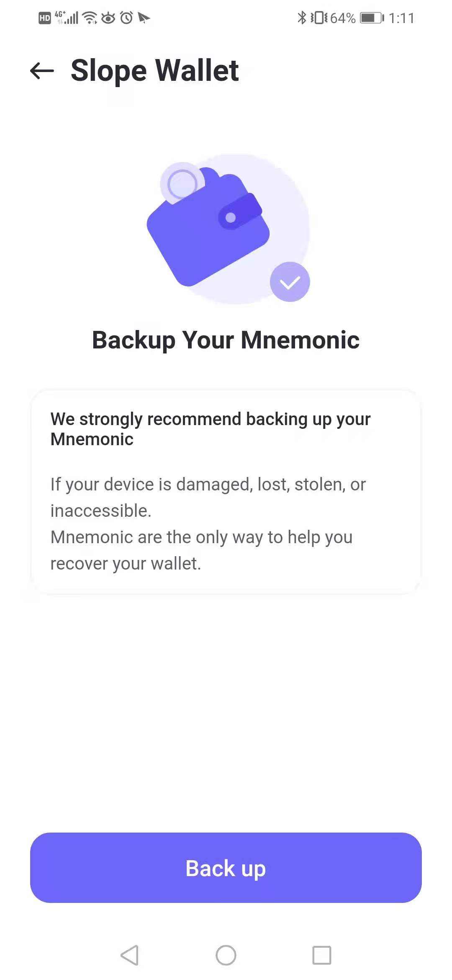Tap the Bluetooth icon in status bar
This screenshot has width=452, height=980.
point(302,18)
